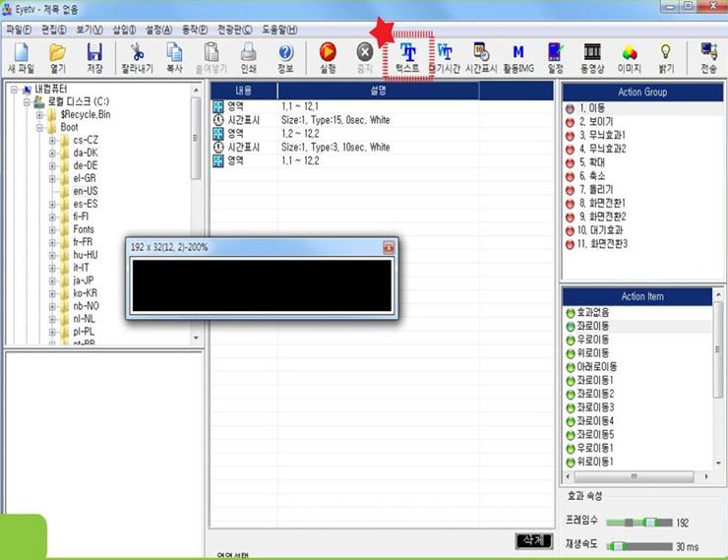Select action group 1. 이동
728x560 pixels.
pyautogui.click(x=643, y=108)
